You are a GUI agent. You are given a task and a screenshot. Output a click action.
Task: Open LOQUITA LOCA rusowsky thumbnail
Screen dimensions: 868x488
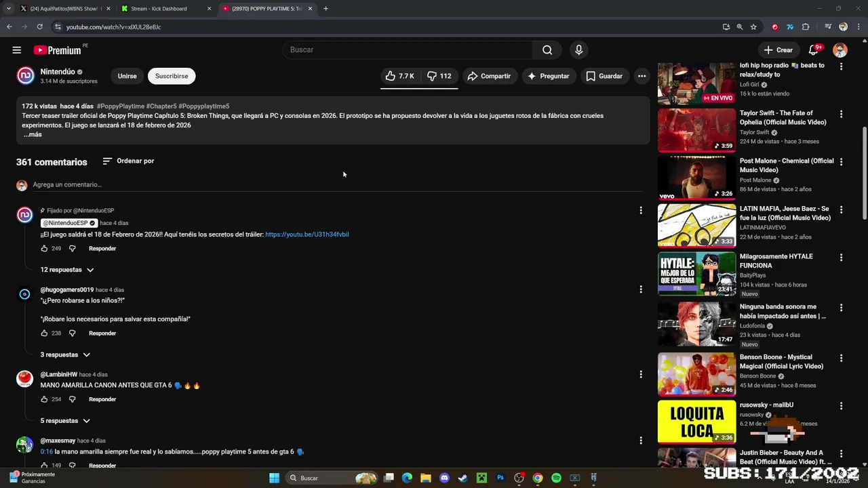[696, 422]
